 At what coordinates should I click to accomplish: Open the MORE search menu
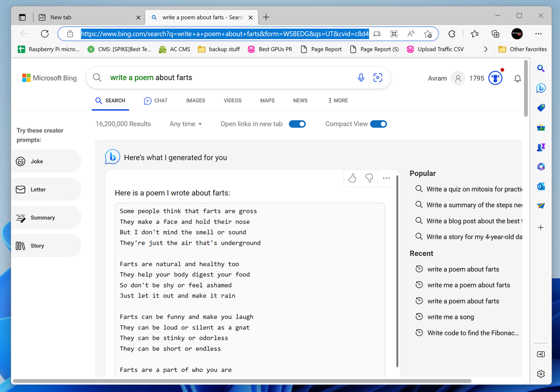coord(337,100)
